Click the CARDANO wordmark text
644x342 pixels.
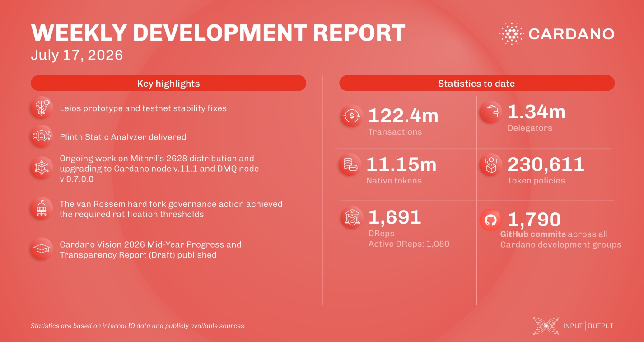[571, 34]
